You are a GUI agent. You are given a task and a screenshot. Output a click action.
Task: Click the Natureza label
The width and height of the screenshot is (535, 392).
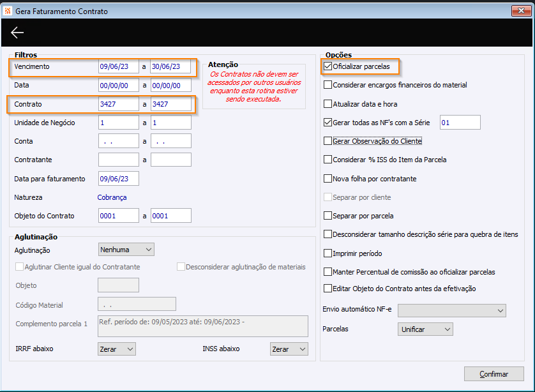tap(28, 197)
